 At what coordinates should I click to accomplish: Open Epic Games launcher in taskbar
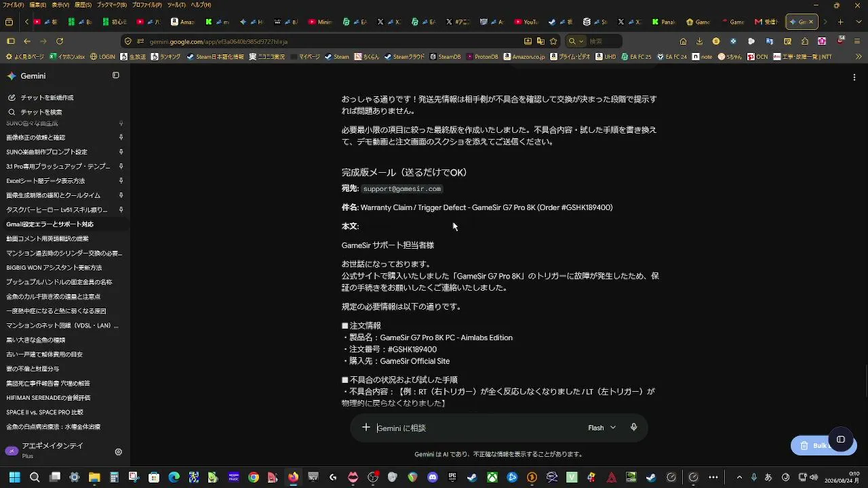(452, 477)
